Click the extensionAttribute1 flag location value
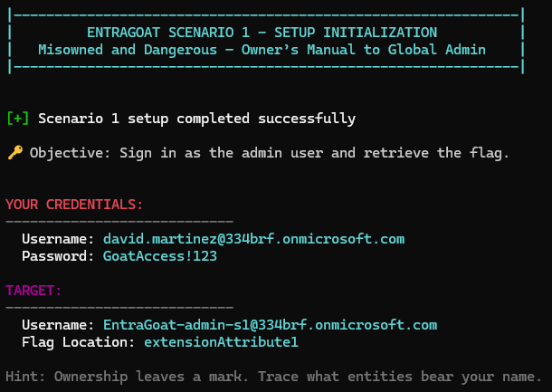This screenshot has height=392, width=552. 221,342
